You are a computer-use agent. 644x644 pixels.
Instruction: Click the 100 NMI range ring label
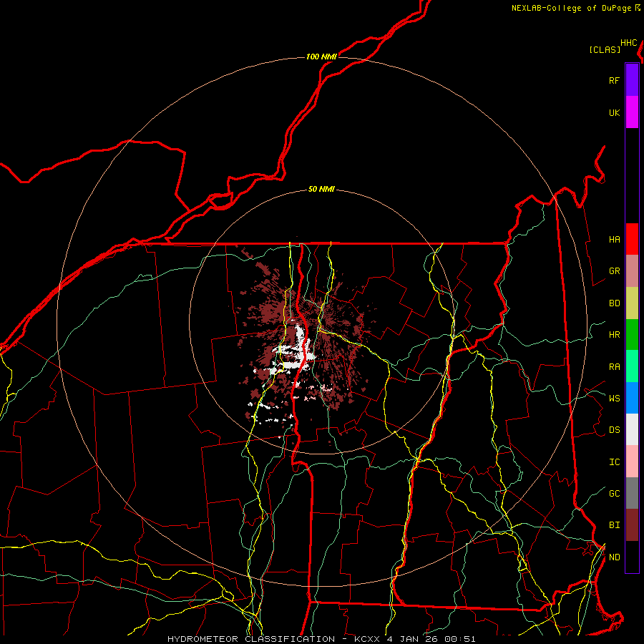pos(321,57)
